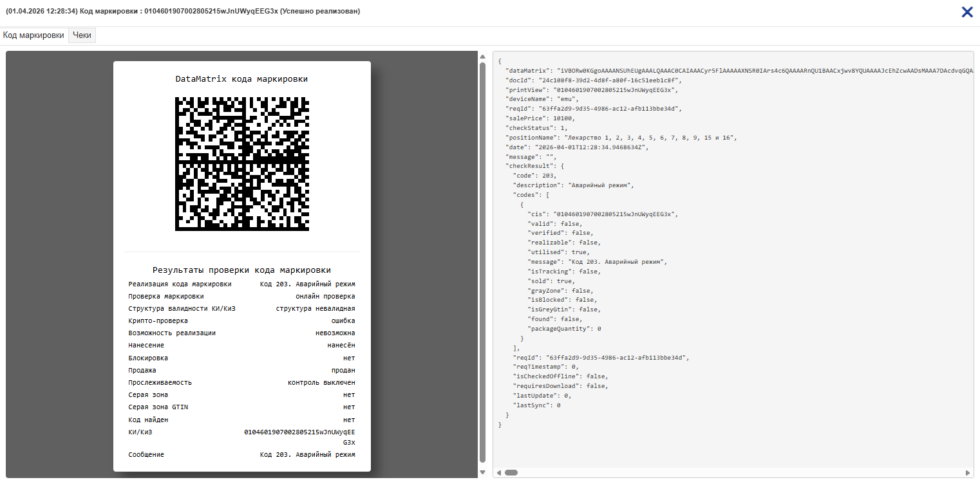Click the JSON panel right scroll arrow
This screenshot has height=480, width=980.
(968, 472)
